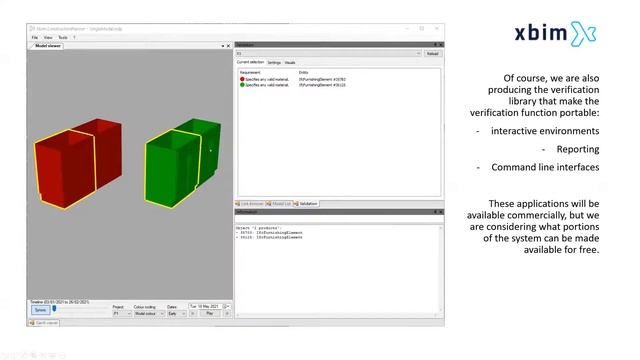Open the Gantt viewer tab at bottom left

(x=44, y=322)
